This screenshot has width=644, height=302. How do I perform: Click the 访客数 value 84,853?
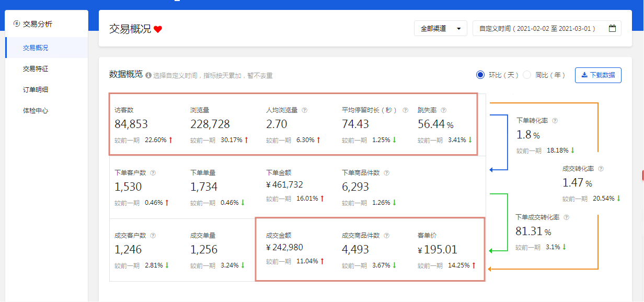point(131,124)
